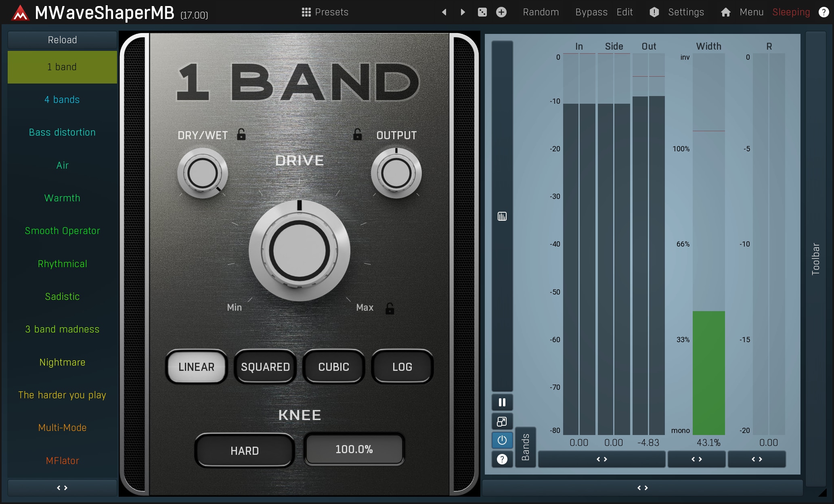This screenshot has height=504, width=834.
Task: Expand the Width meter arrows button
Action: (696, 459)
